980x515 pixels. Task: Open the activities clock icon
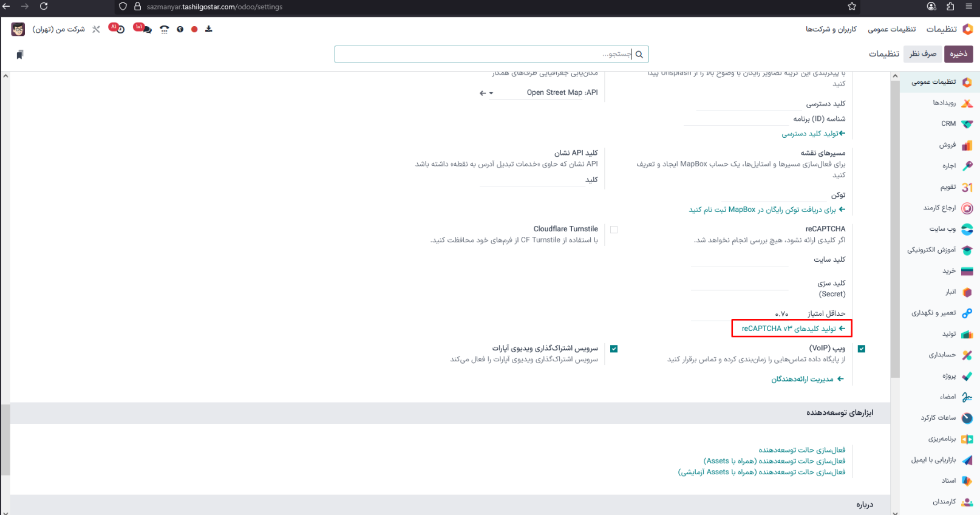coord(117,29)
